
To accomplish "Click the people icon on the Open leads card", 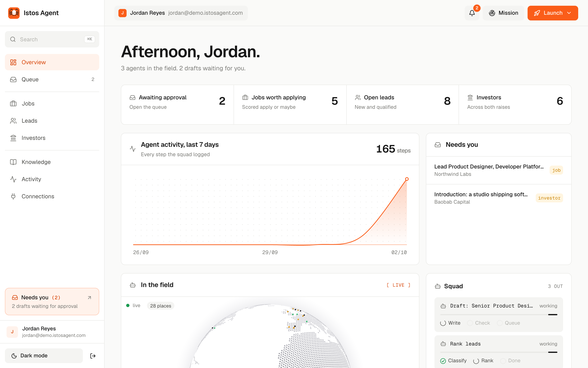I will tap(358, 97).
